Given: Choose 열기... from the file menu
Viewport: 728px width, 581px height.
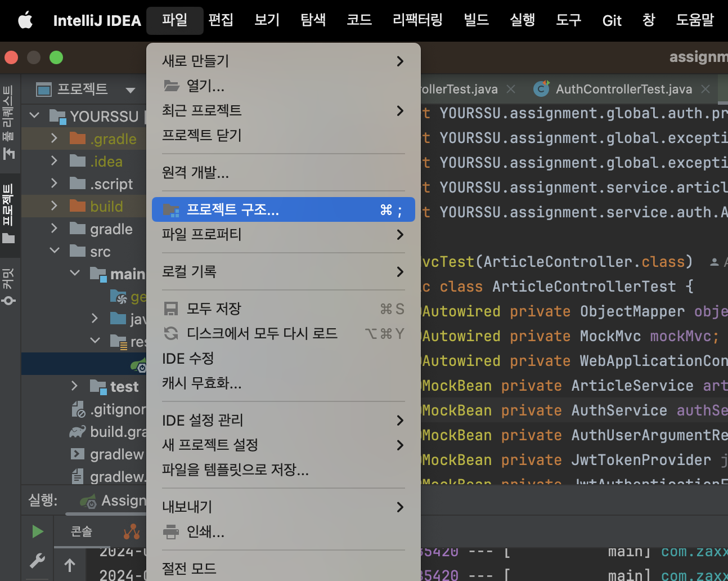Looking at the screenshot, I should (284, 86).
